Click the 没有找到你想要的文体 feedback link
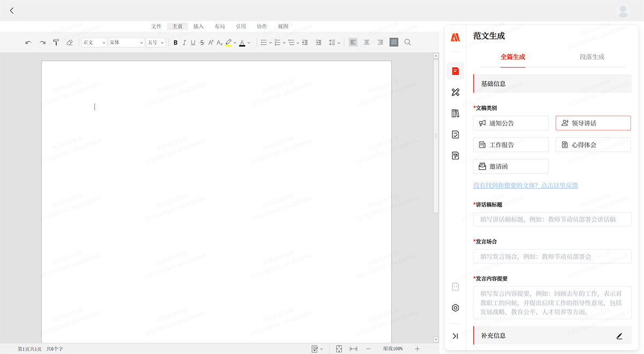The height and width of the screenshot is (354, 644). [x=525, y=185]
